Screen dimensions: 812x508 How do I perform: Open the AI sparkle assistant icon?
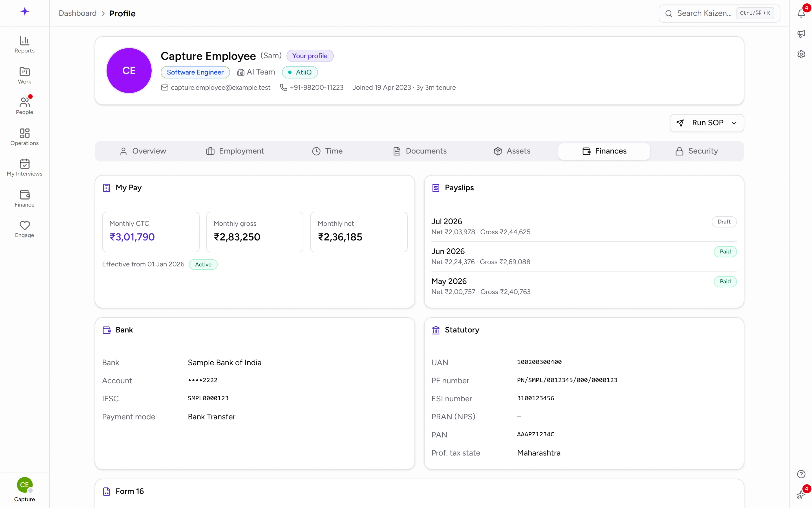801,494
